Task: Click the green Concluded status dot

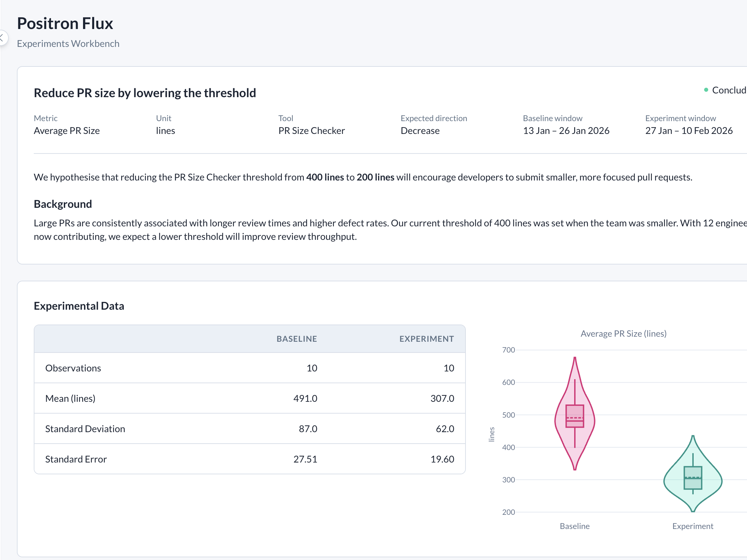Action: point(706,90)
